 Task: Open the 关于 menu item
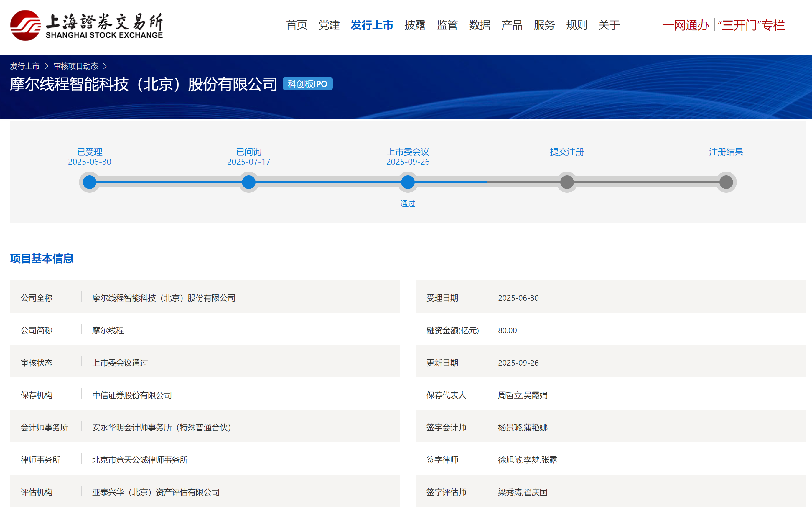[x=609, y=25]
